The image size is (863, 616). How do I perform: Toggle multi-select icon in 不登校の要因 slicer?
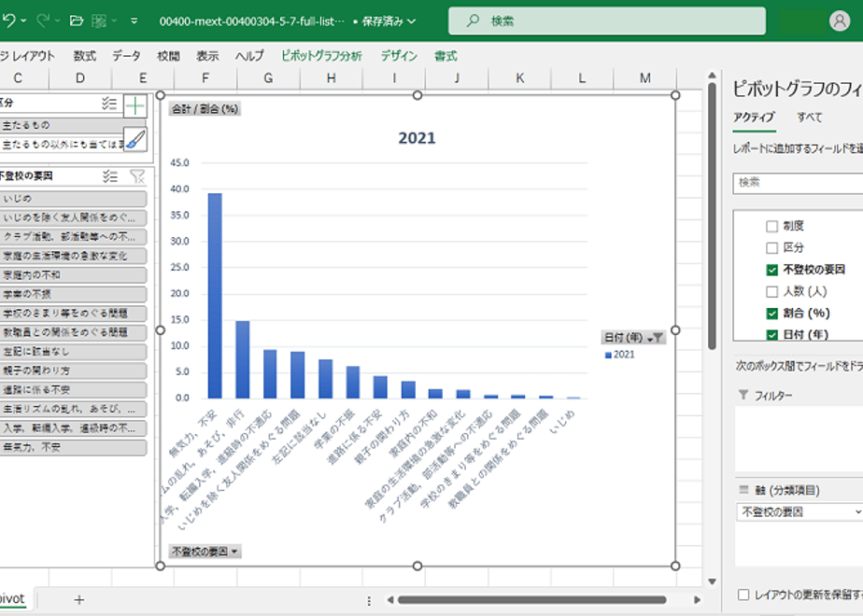tap(109, 176)
